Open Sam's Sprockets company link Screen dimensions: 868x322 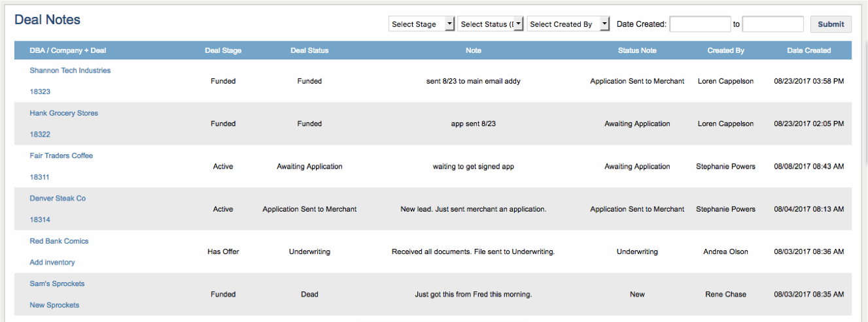[57, 283]
